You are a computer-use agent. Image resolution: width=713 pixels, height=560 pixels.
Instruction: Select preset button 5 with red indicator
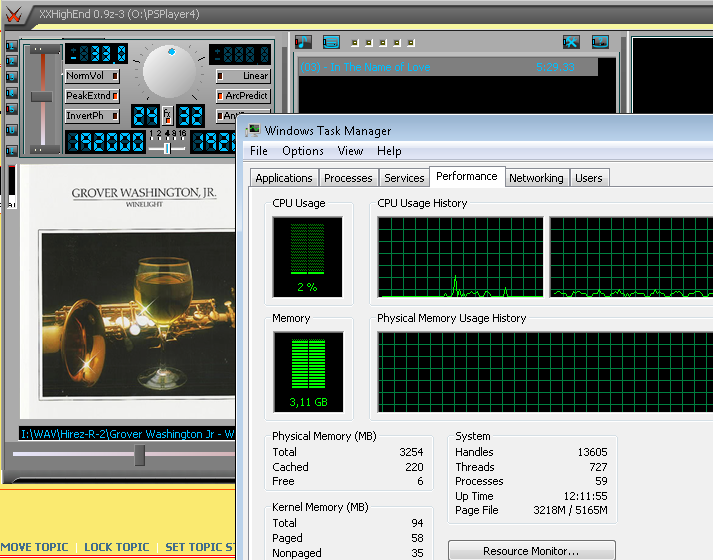coord(11,109)
